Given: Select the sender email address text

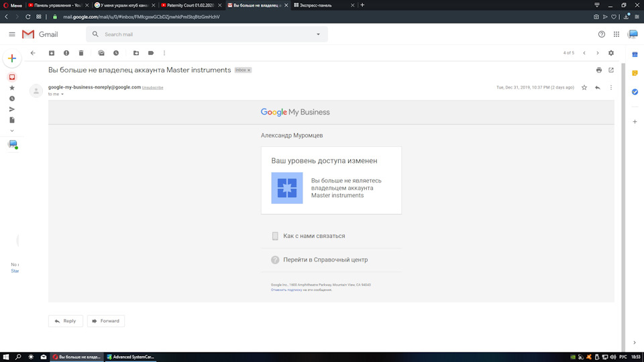Looking at the screenshot, I should [95, 87].
